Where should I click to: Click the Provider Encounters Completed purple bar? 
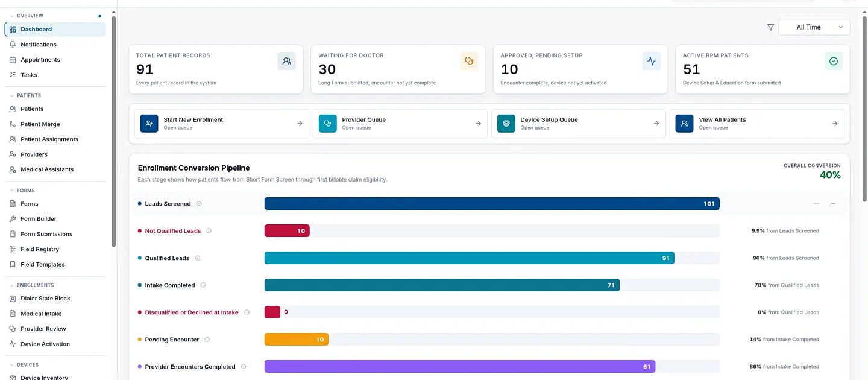[x=460, y=367]
